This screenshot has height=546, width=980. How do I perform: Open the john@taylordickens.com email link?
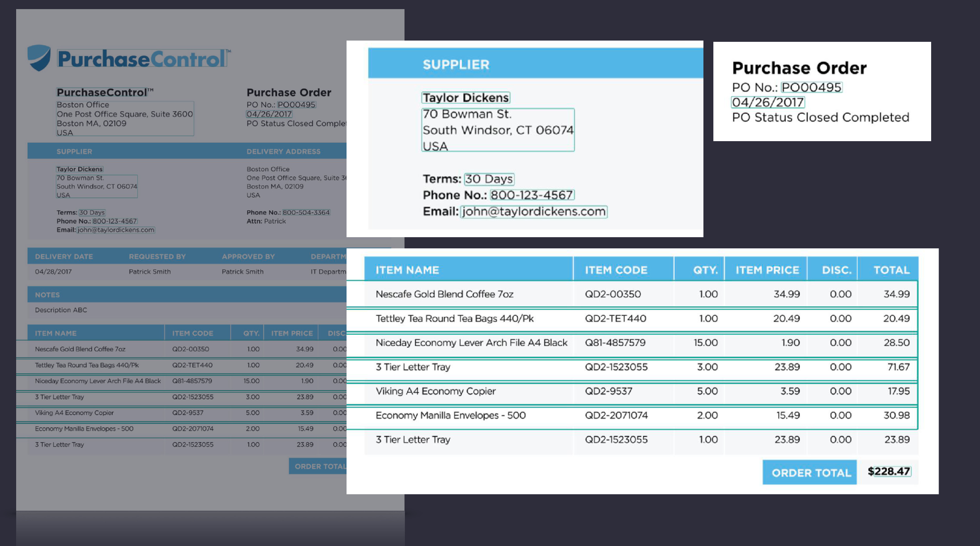click(534, 212)
